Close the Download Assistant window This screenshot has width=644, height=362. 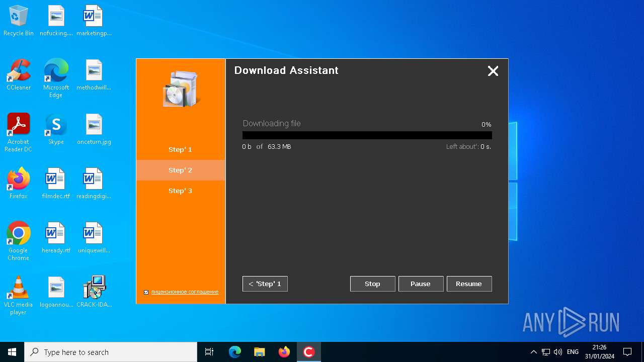click(493, 71)
